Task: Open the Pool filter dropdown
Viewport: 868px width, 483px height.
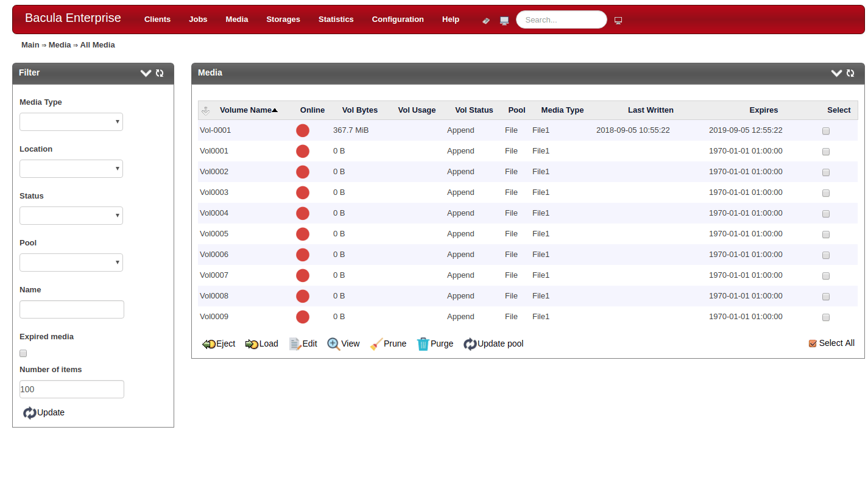Action: [x=71, y=263]
